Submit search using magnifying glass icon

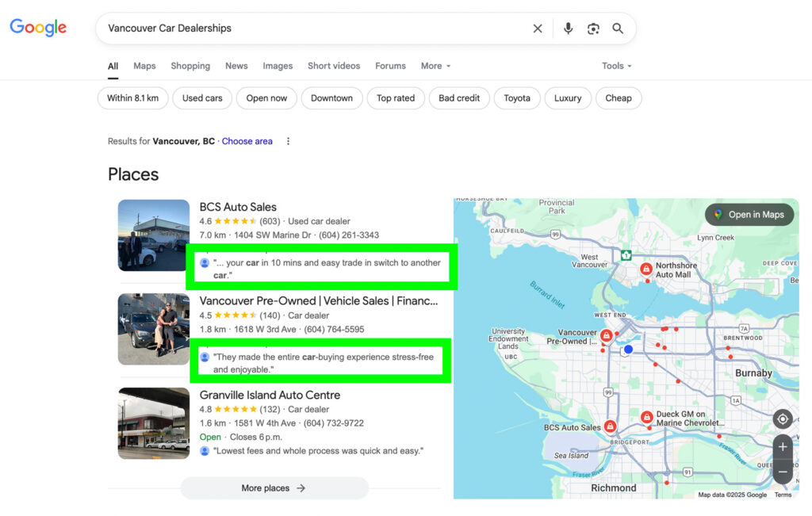coord(618,29)
